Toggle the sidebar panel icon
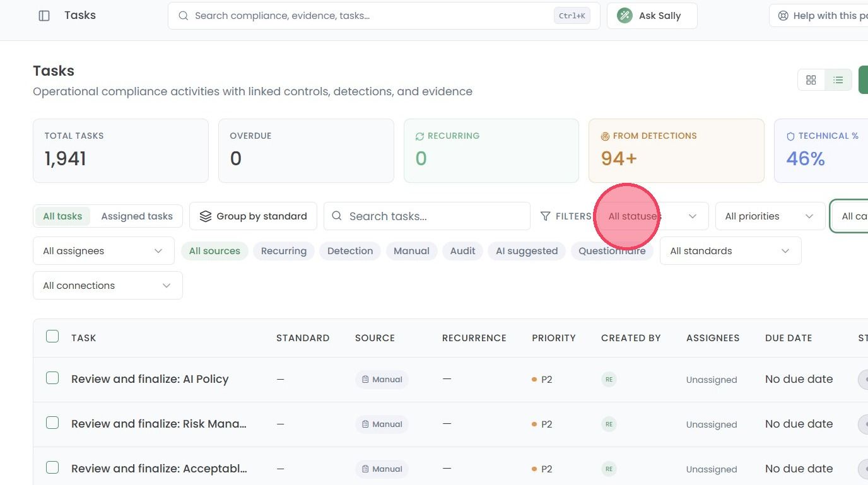Viewport: 868px width, 485px height. pos(44,16)
